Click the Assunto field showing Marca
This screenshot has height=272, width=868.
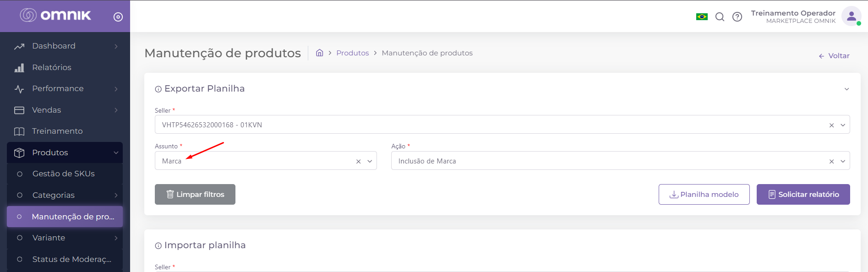tap(266, 161)
